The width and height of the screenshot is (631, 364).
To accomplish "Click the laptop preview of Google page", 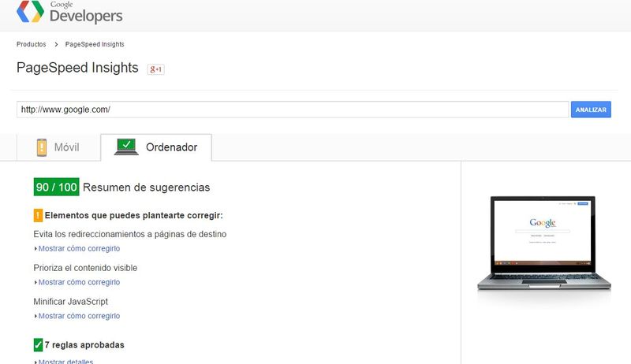I will click(544, 243).
